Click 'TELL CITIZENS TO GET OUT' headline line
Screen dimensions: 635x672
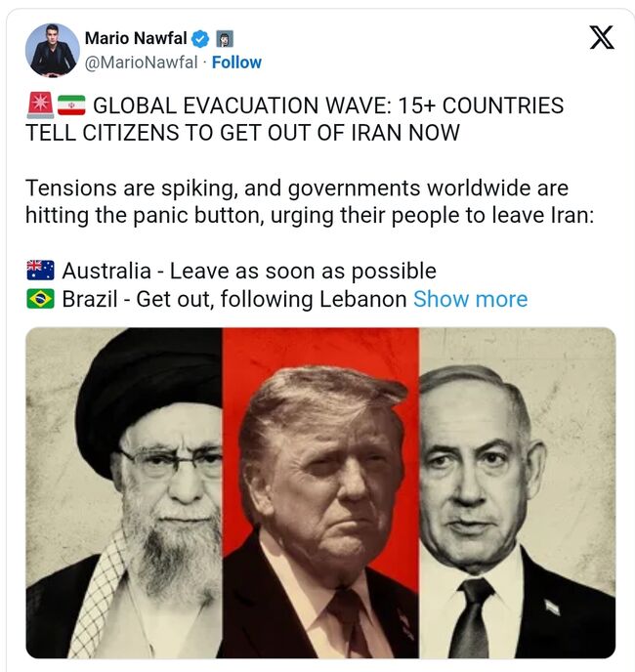click(242, 133)
